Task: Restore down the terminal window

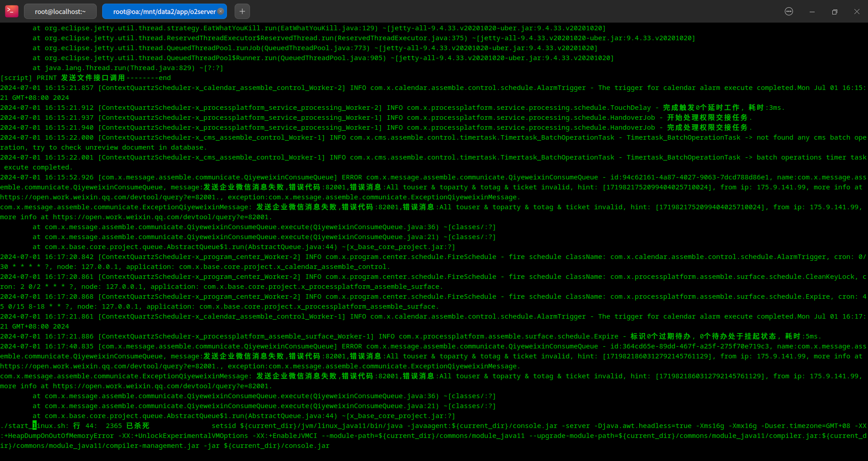Action: pyautogui.click(x=835, y=11)
